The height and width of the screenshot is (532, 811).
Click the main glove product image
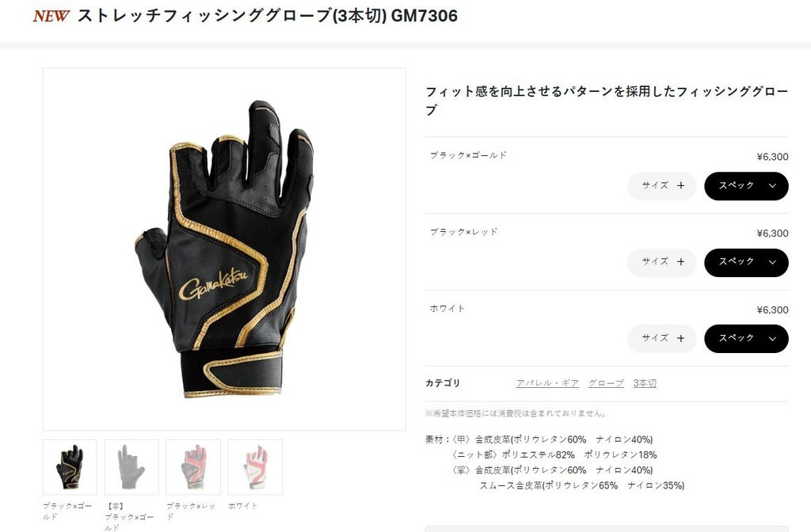[224, 249]
